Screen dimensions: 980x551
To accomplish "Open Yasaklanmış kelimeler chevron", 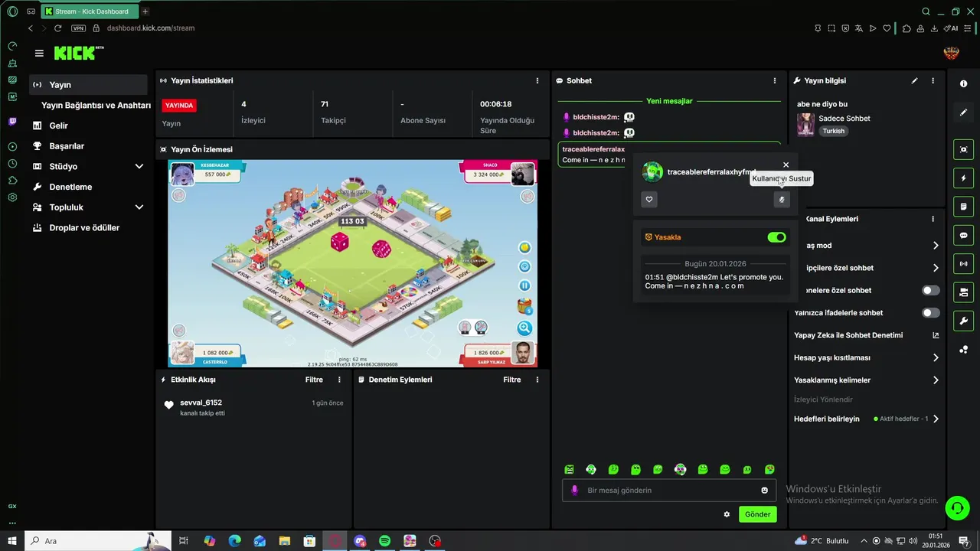I will [x=936, y=380].
